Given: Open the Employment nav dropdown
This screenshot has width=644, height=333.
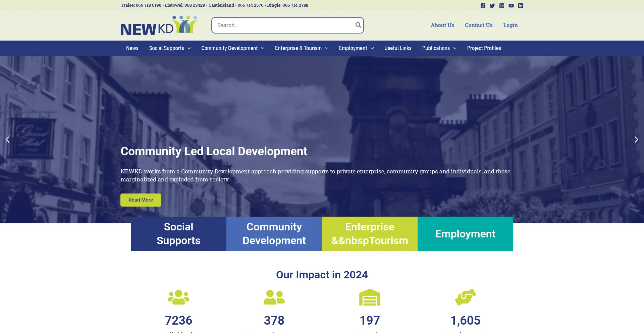Looking at the screenshot, I should [x=356, y=48].
